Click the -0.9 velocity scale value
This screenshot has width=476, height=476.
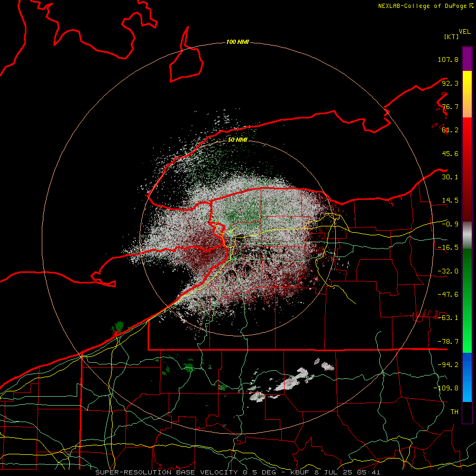pos(450,224)
